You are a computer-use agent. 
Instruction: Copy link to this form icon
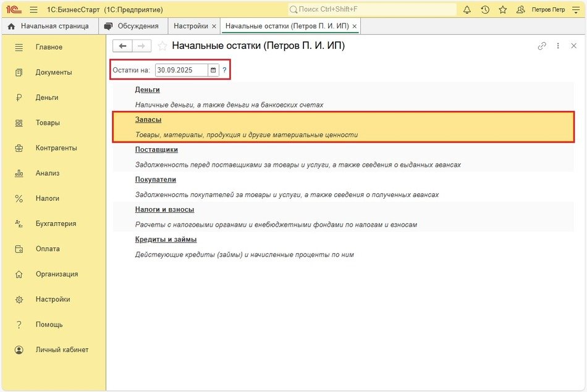pyautogui.click(x=542, y=46)
